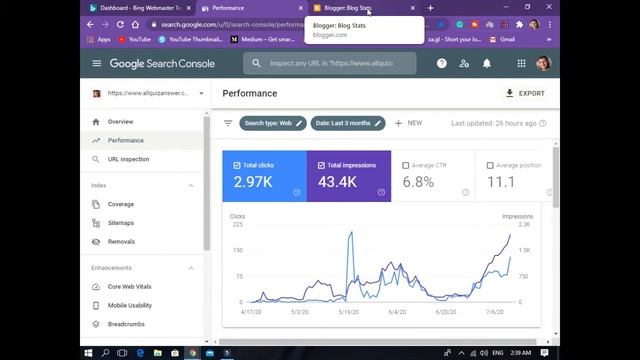The width and height of the screenshot is (640, 360).
Task: Export the performance data
Action: pyautogui.click(x=525, y=93)
